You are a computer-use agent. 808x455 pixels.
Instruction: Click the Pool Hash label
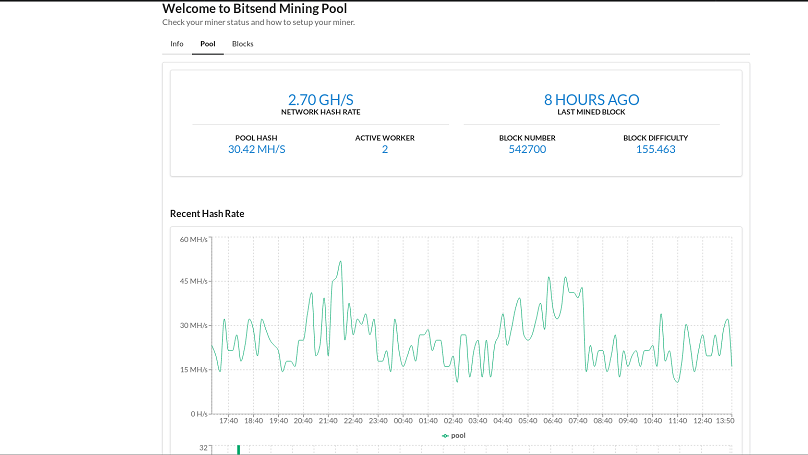coord(256,138)
